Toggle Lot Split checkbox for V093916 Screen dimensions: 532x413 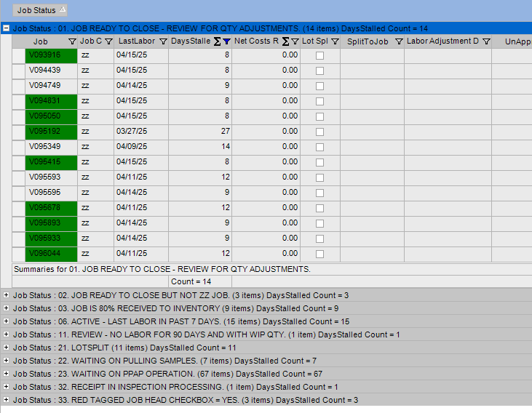click(x=319, y=55)
